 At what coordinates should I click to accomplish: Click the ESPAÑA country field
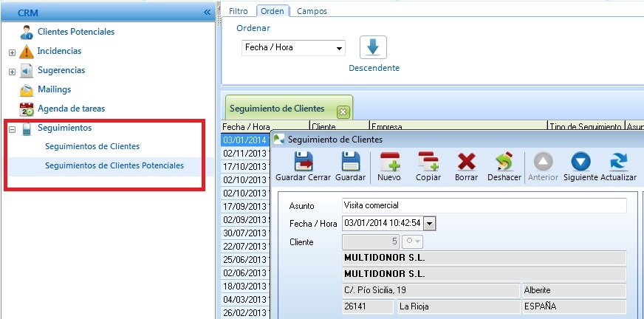574,306
